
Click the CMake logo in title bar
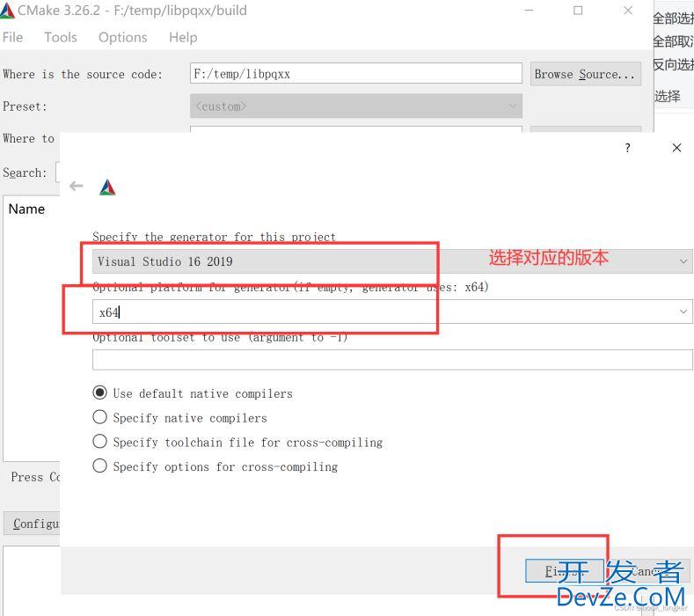(x=7, y=11)
